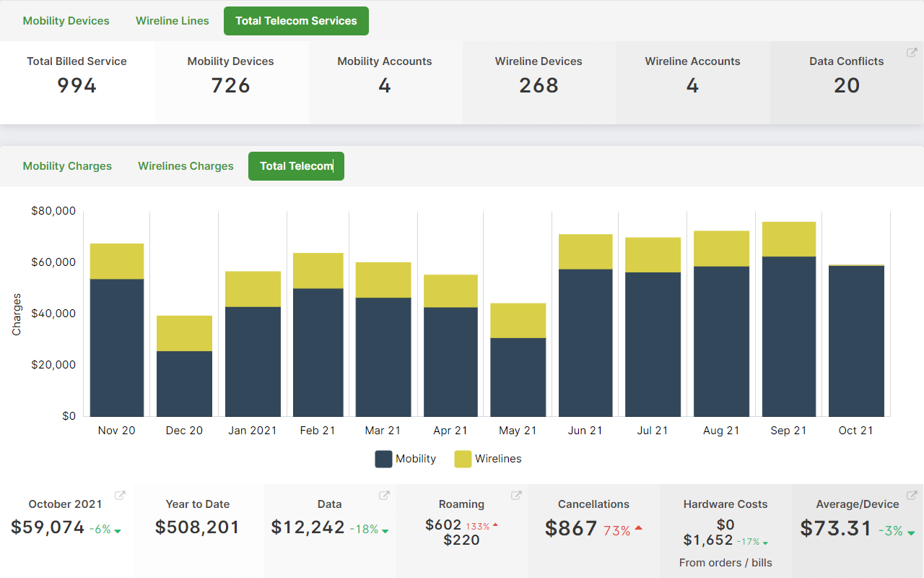Select the Total Telecom charges tab
The image size is (924, 578).
coord(296,166)
